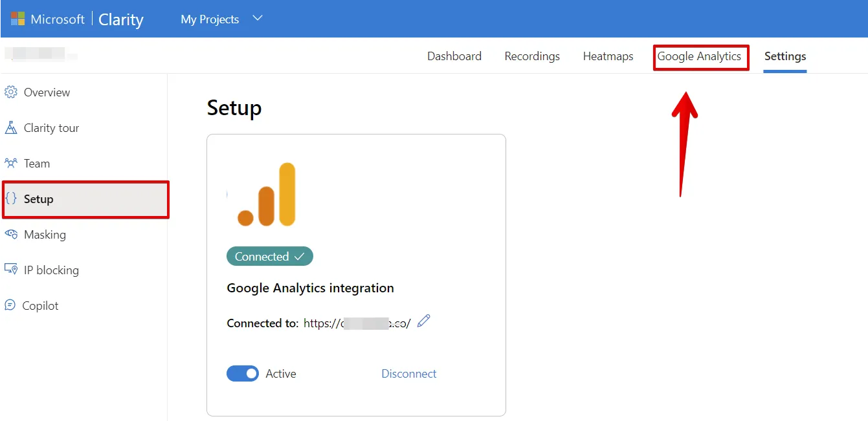Image resolution: width=868 pixels, height=421 pixels.
Task: Click the Google Analytics integration heading
Action: [310, 288]
